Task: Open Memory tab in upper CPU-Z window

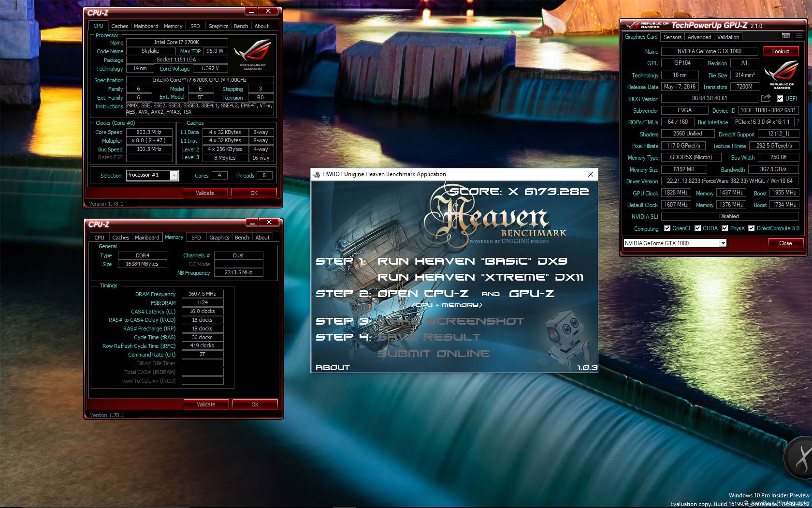Action: [x=173, y=26]
